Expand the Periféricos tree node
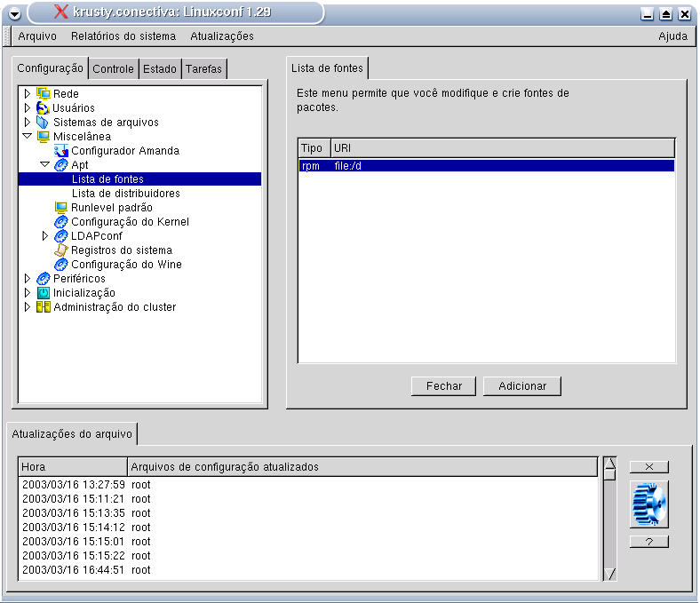Viewport: 700px width, 603px height. pos(28,279)
